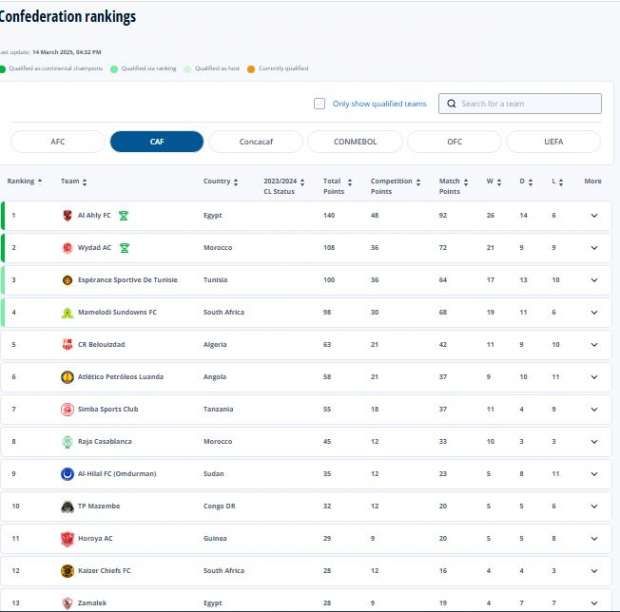The height and width of the screenshot is (612, 620).
Task: Click Tunisia in the Country column
Action: (215, 280)
